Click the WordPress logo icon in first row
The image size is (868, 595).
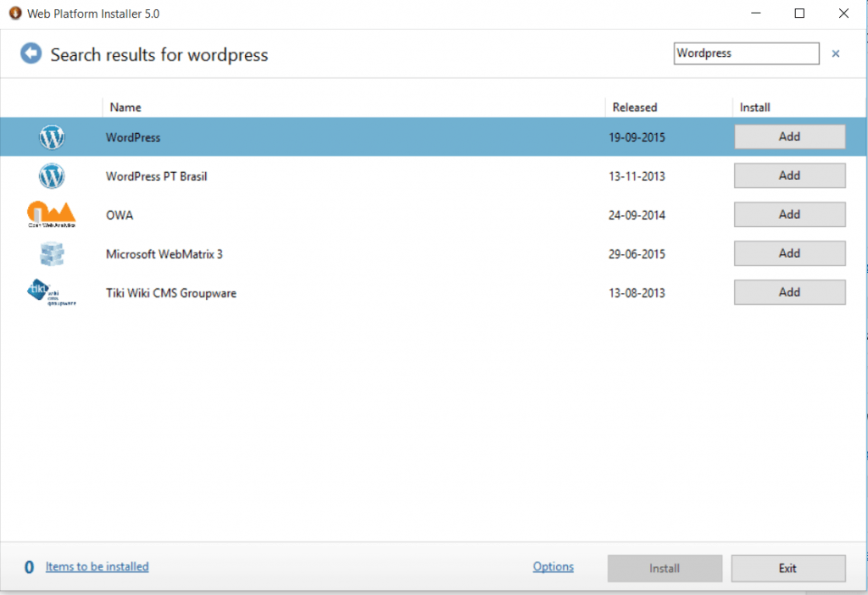coord(52,137)
